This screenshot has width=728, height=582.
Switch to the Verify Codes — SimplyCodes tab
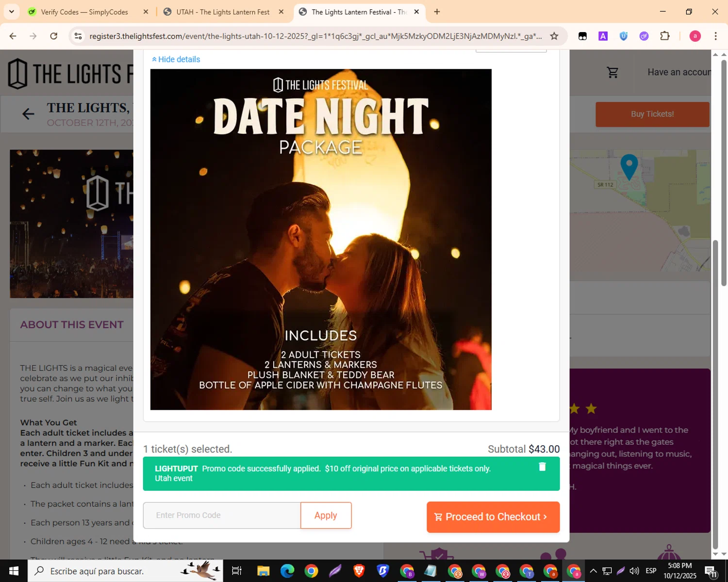coord(84,12)
